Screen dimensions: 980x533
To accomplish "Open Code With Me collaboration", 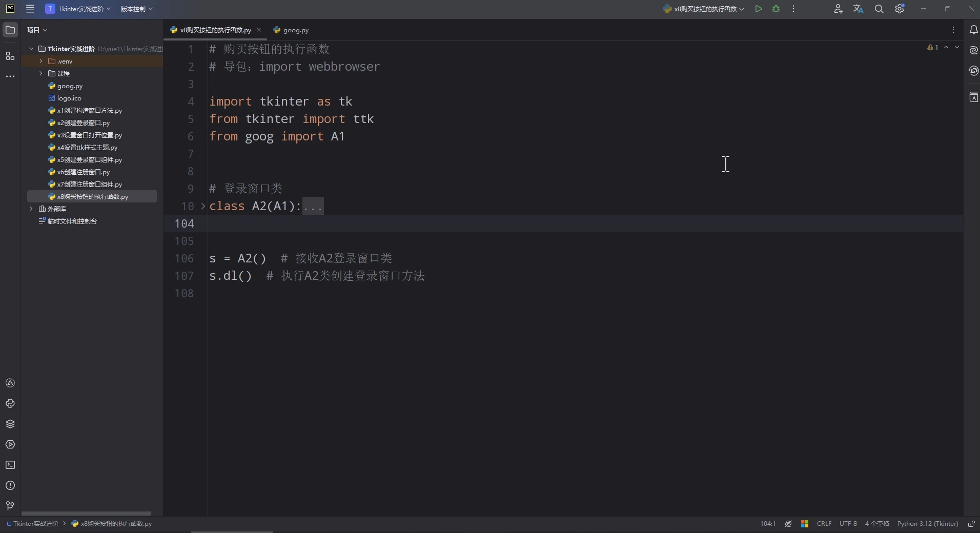I will pyautogui.click(x=838, y=9).
